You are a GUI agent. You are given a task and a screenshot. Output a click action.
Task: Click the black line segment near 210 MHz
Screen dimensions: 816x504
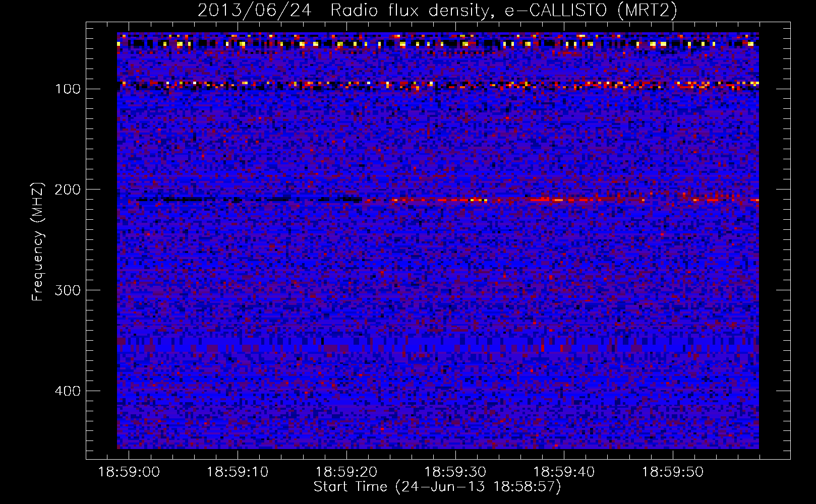(249, 200)
